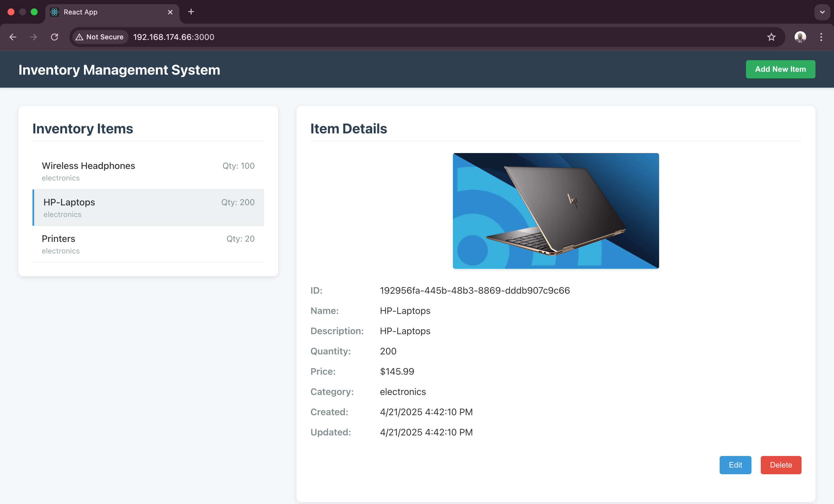
Task: Click the address bar URL 192.168.174.66:3000
Action: pos(174,37)
